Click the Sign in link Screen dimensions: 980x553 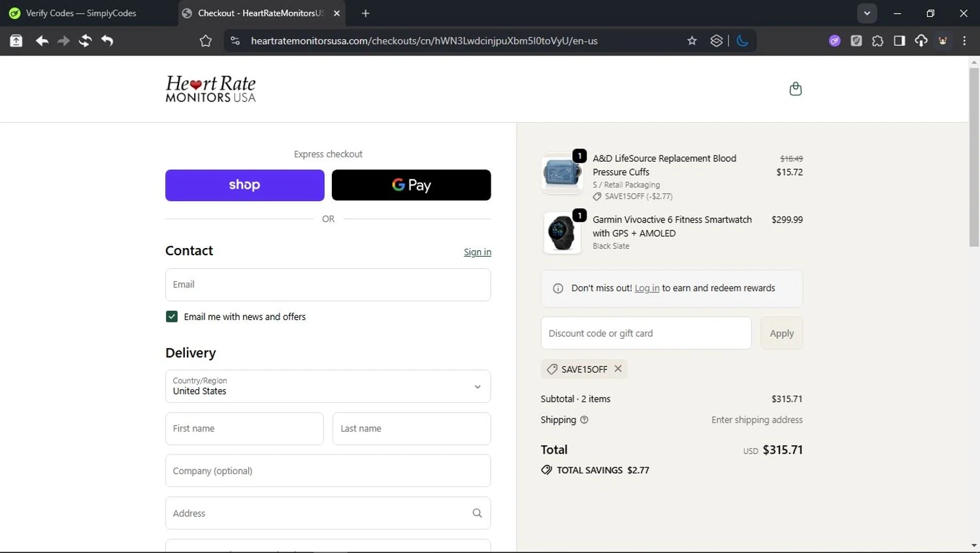[478, 252]
